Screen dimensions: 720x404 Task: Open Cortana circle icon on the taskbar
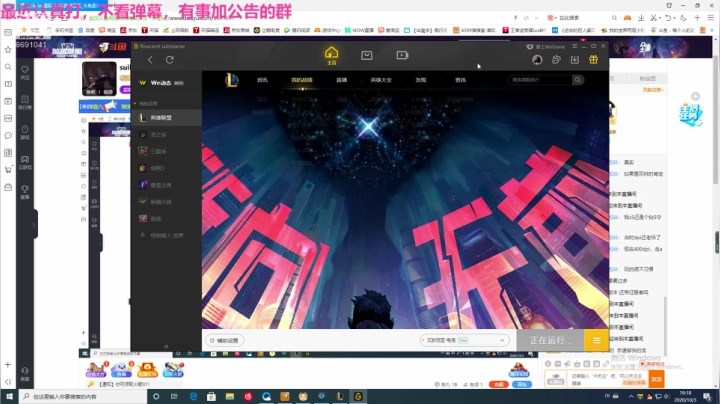click(x=156, y=396)
